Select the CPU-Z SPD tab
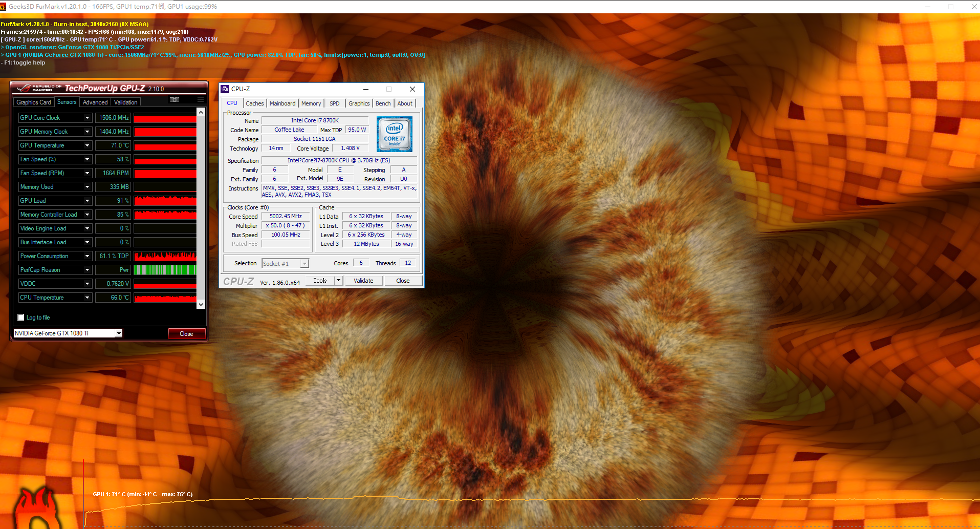 335,103
